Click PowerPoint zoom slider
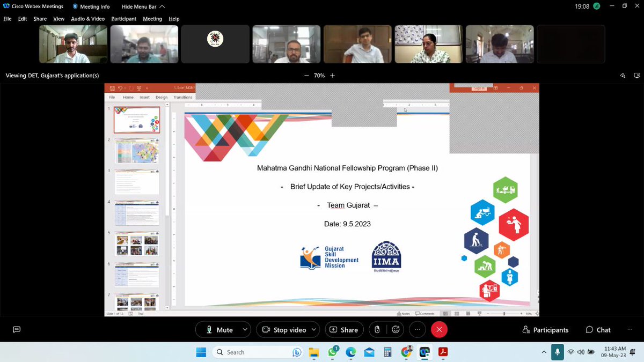Screen dimensions: 644x362 coord(503,313)
